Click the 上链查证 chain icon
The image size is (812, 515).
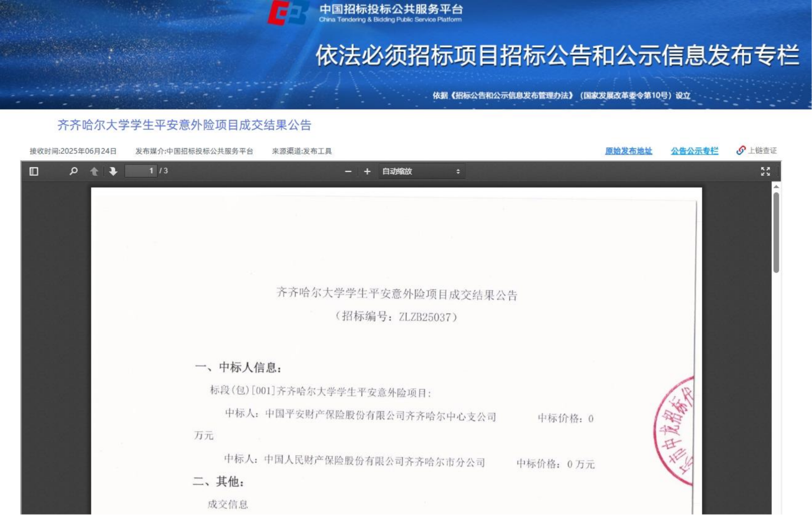pos(741,151)
